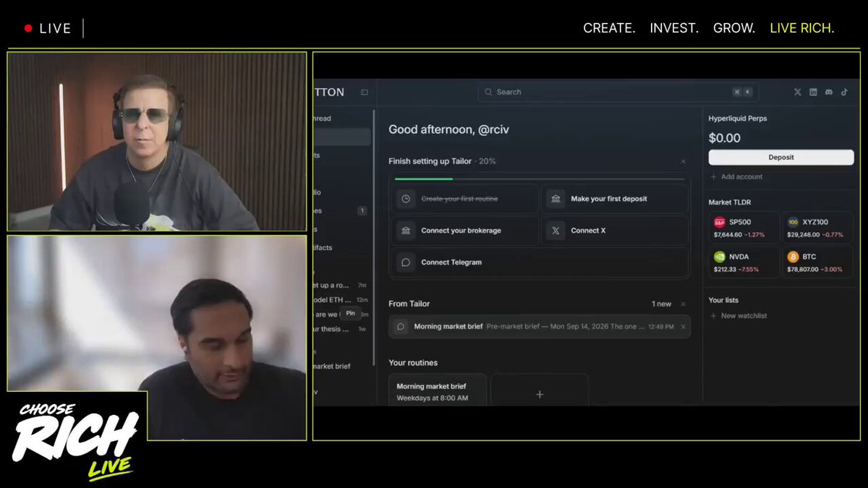Screen dimensions: 868x488
Task: Click the chat bubble icon beside Connect Telegram
Action: 406,262
